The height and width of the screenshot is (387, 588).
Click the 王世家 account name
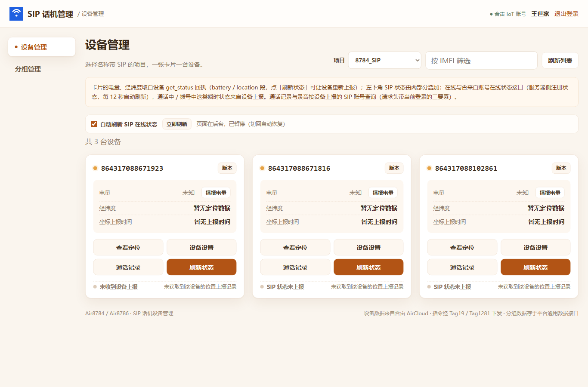tap(540, 14)
